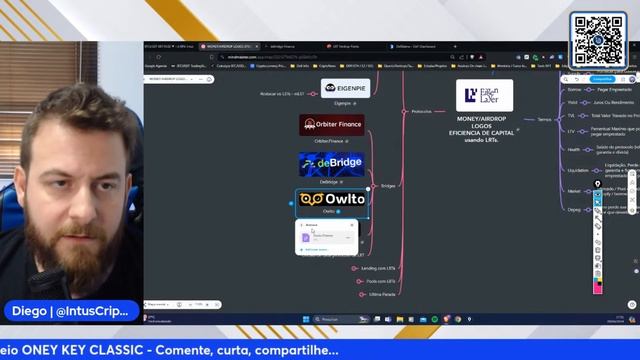Click the attachment icon beside Owlto label
The image size is (640, 360).
click(338, 211)
